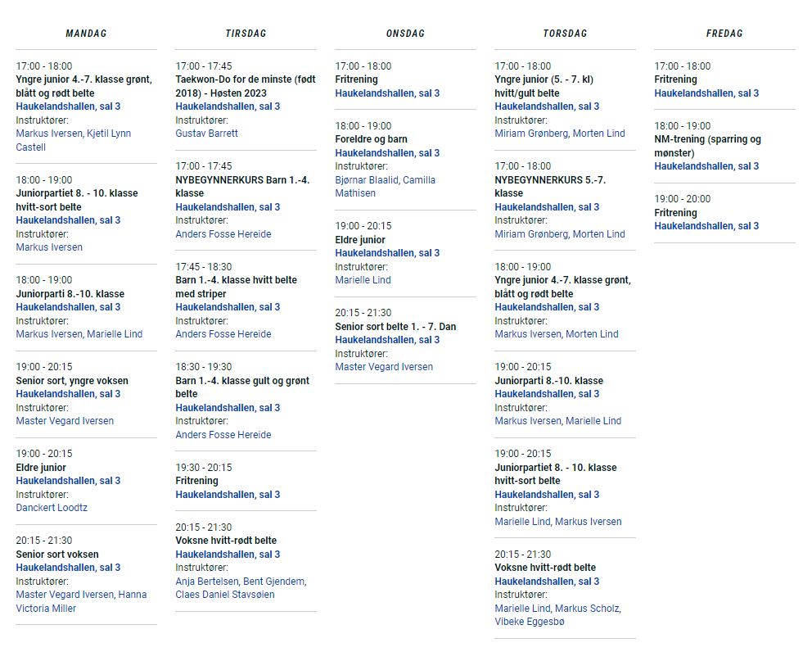Viewport: 812px width, 652px height.
Task: Open Haukelandshallen link for Monday 17:00 Yngre junior
Action: point(68,106)
